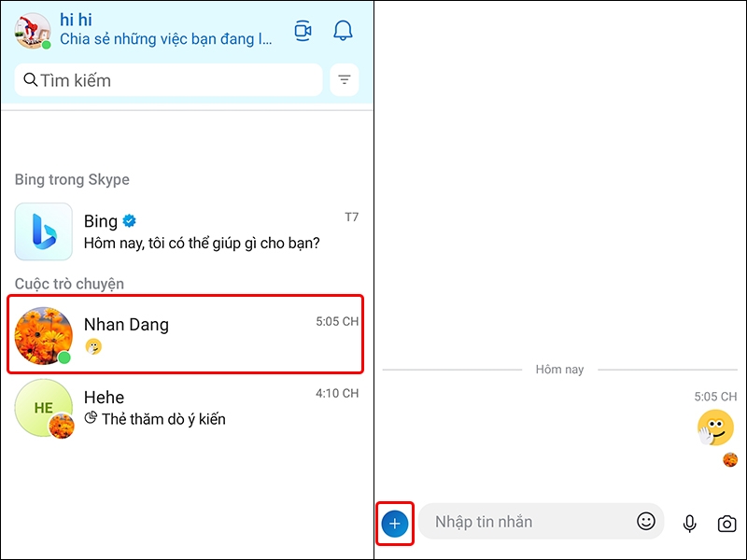
Task: Open the chat filter options
Action: (344, 80)
